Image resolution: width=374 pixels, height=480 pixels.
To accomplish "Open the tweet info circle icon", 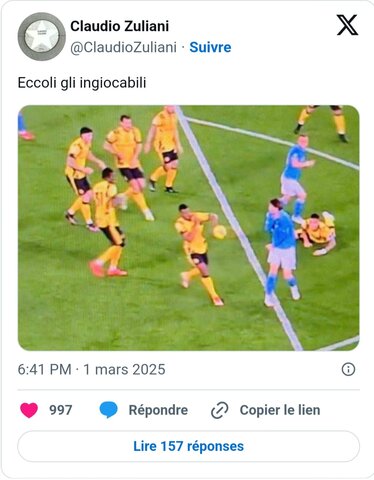I will pos(348,369).
